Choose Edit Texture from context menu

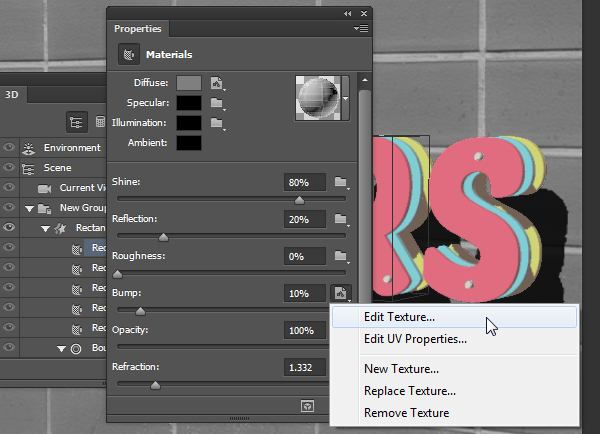(x=399, y=317)
